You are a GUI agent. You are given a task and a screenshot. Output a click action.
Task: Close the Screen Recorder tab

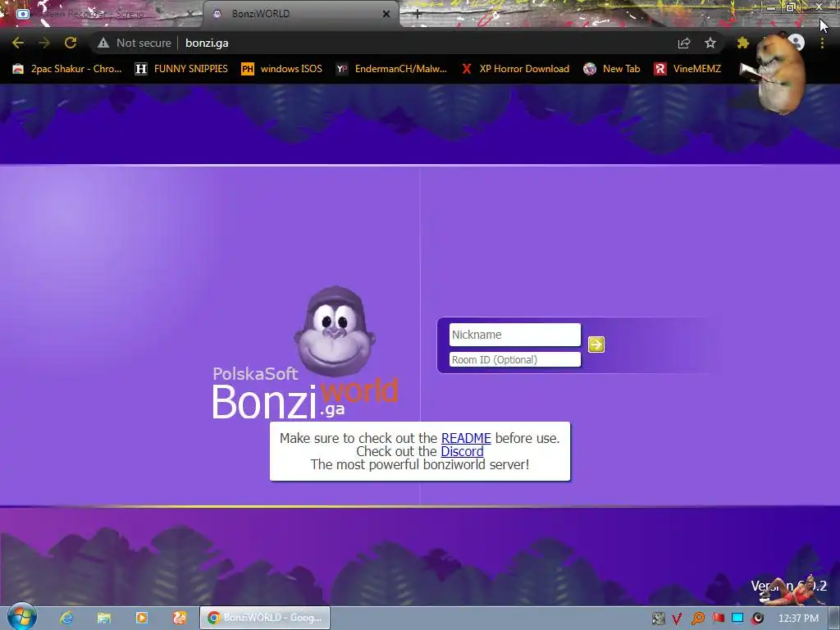pyautogui.click(x=189, y=14)
